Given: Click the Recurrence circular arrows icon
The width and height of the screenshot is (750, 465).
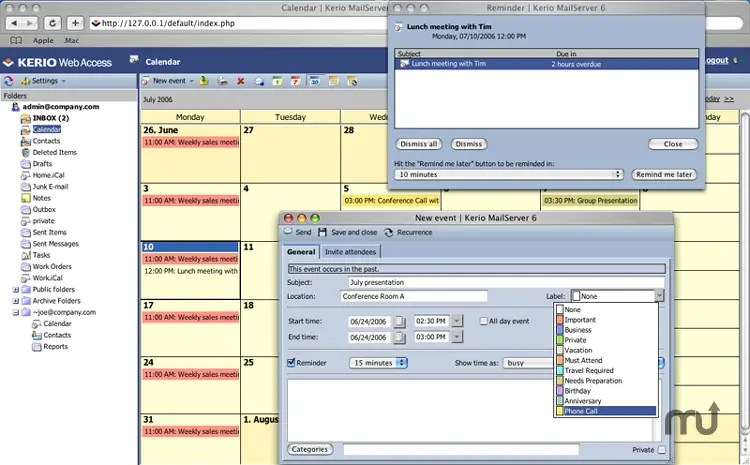Looking at the screenshot, I should tap(388, 232).
